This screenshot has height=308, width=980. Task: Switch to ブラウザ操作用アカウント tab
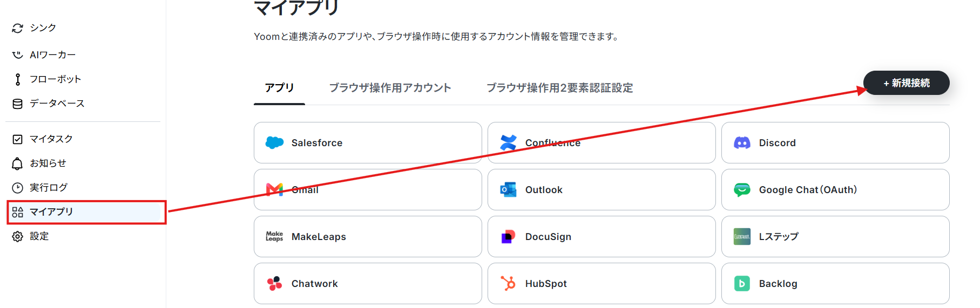pyautogui.click(x=390, y=87)
